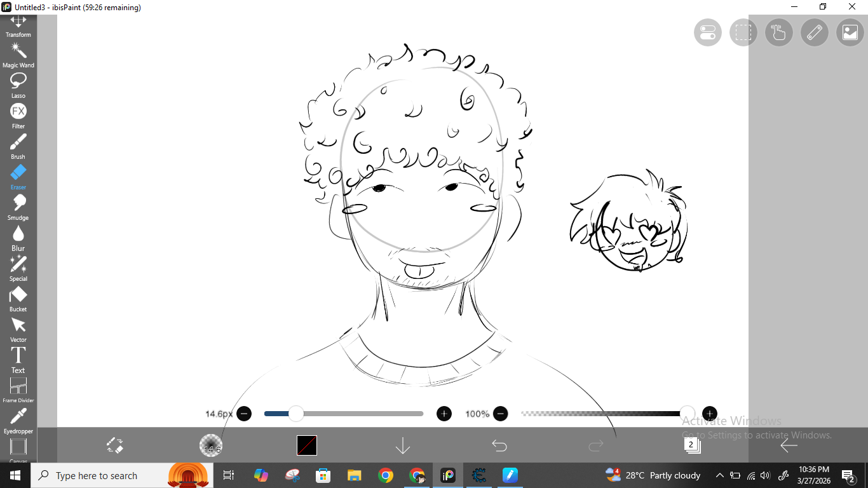Click the black color swatch
Viewport: 868px width, 488px height.
tap(307, 445)
